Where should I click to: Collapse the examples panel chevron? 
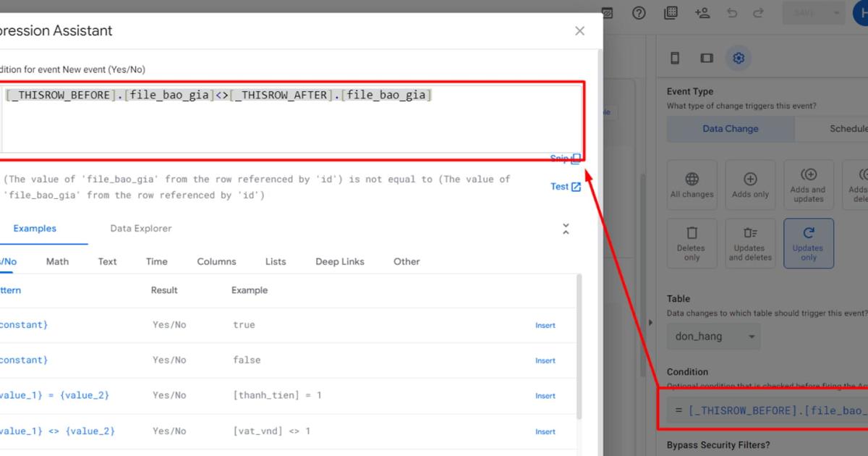[566, 229]
